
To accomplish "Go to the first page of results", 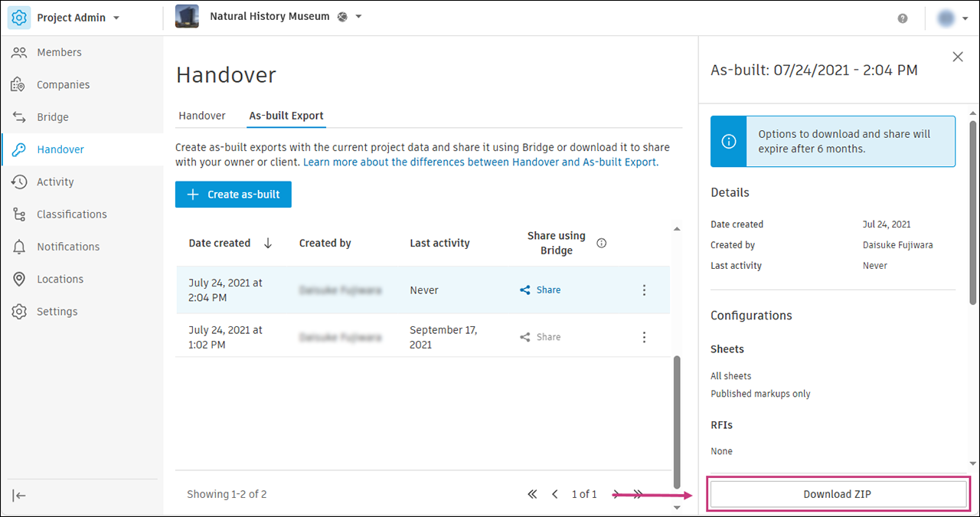I will point(532,495).
